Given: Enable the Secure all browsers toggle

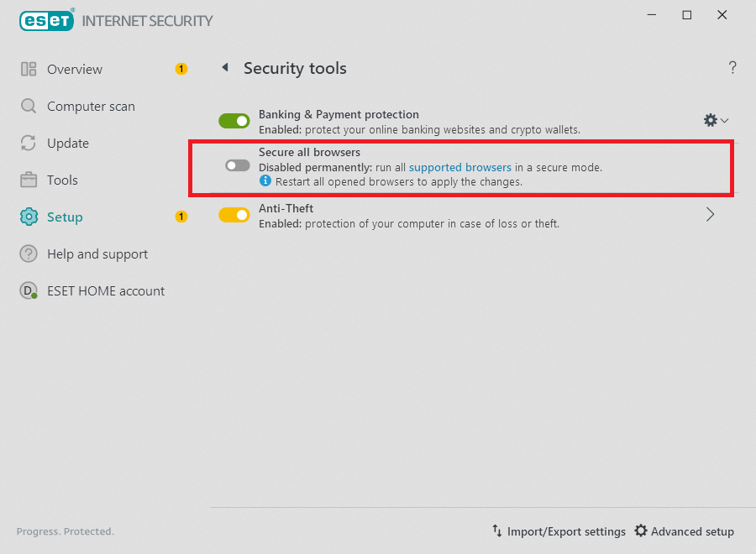Looking at the screenshot, I should 237,165.
